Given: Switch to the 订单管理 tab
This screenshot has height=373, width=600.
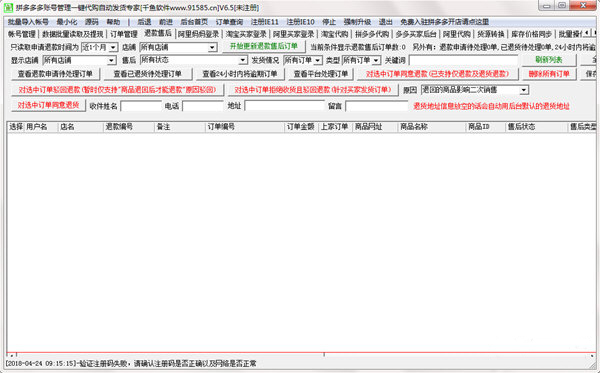Looking at the screenshot, I should point(124,34).
